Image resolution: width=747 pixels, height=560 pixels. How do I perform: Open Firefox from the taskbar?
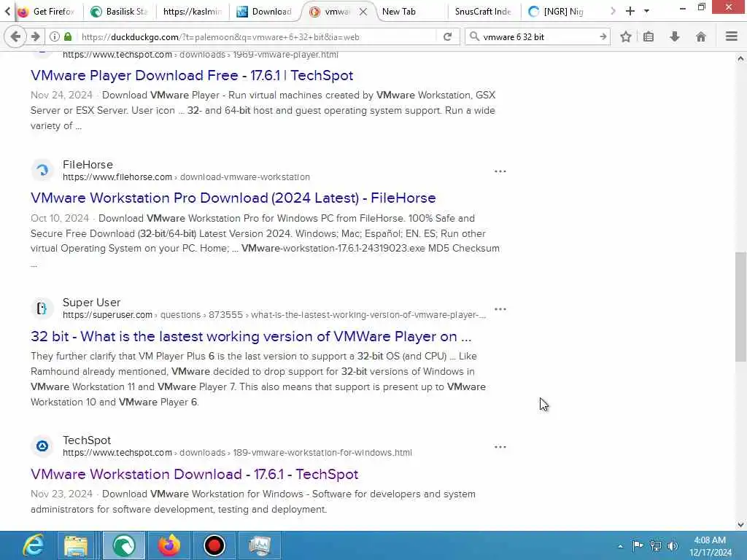[169, 545]
